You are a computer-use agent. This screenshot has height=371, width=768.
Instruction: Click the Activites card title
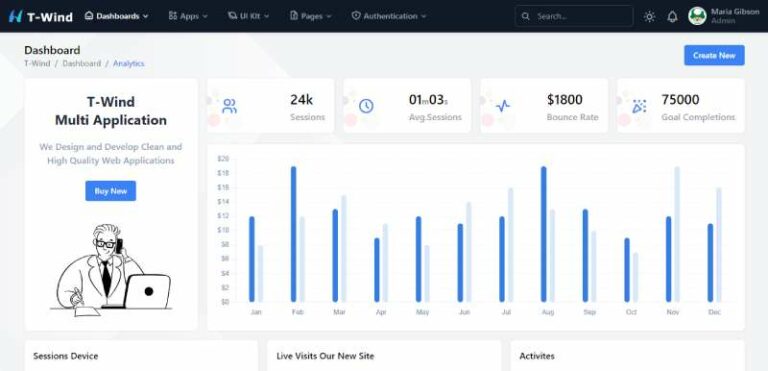pos(537,356)
